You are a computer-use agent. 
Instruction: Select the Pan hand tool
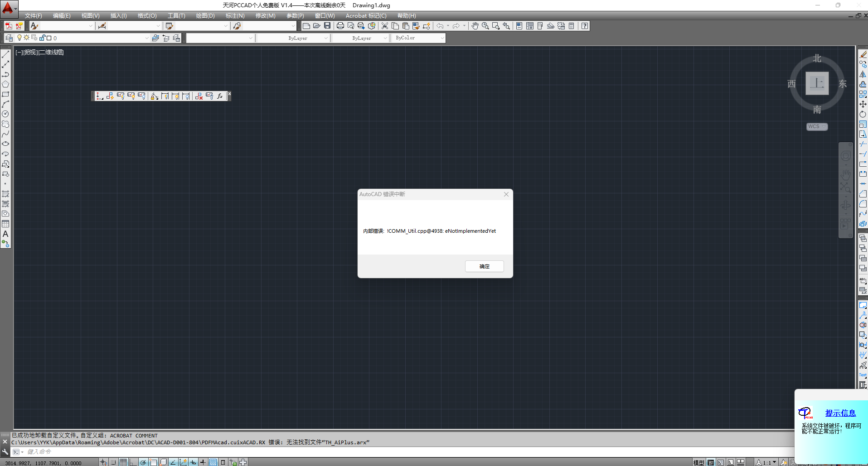click(x=475, y=26)
